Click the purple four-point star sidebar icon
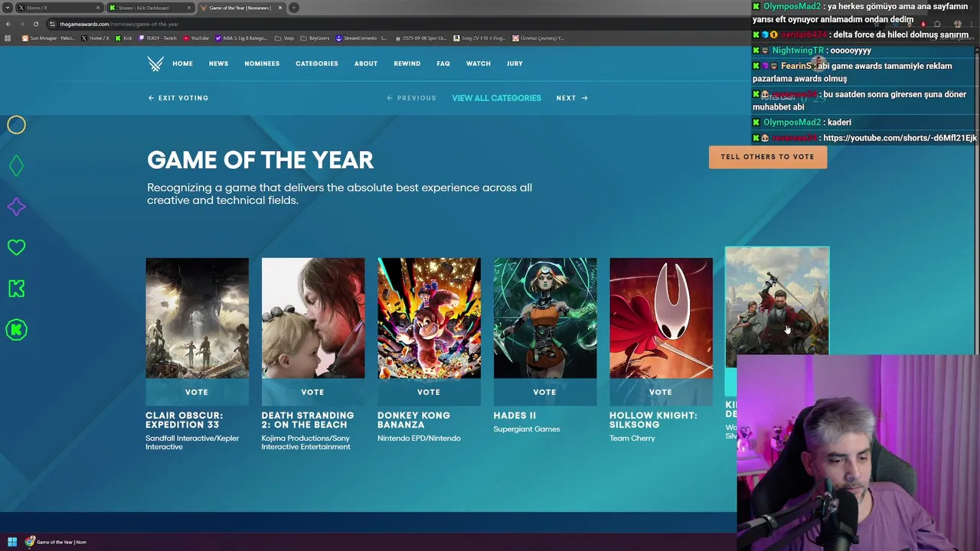Image resolution: width=980 pixels, height=551 pixels. pos(16,207)
